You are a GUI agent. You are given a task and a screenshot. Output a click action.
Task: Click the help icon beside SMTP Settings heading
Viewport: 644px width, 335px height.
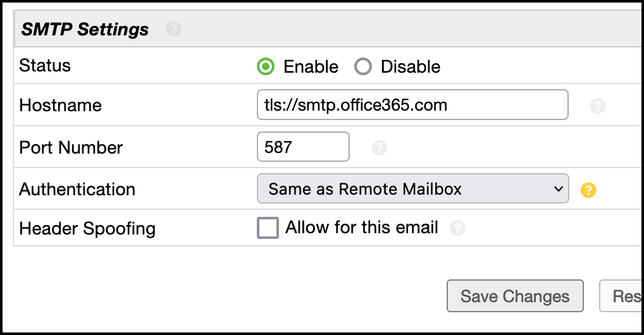pyautogui.click(x=173, y=29)
